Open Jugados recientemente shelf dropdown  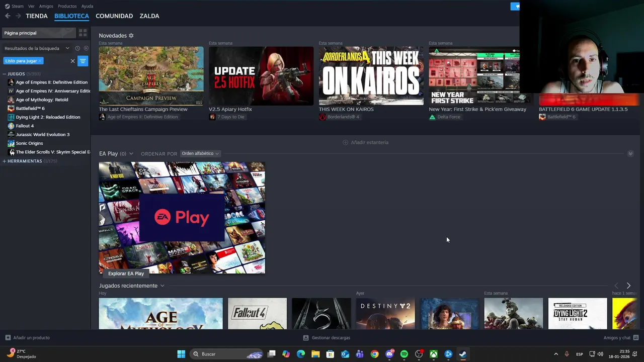(x=162, y=286)
